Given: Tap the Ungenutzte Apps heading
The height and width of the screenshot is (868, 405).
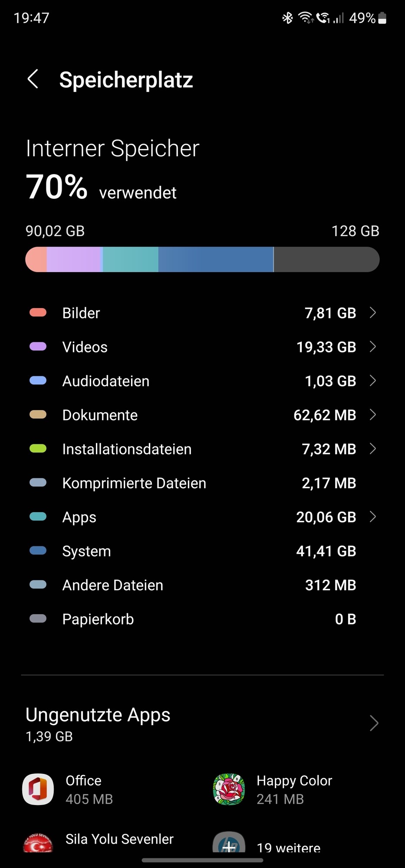Looking at the screenshot, I should tap(98, 715).
